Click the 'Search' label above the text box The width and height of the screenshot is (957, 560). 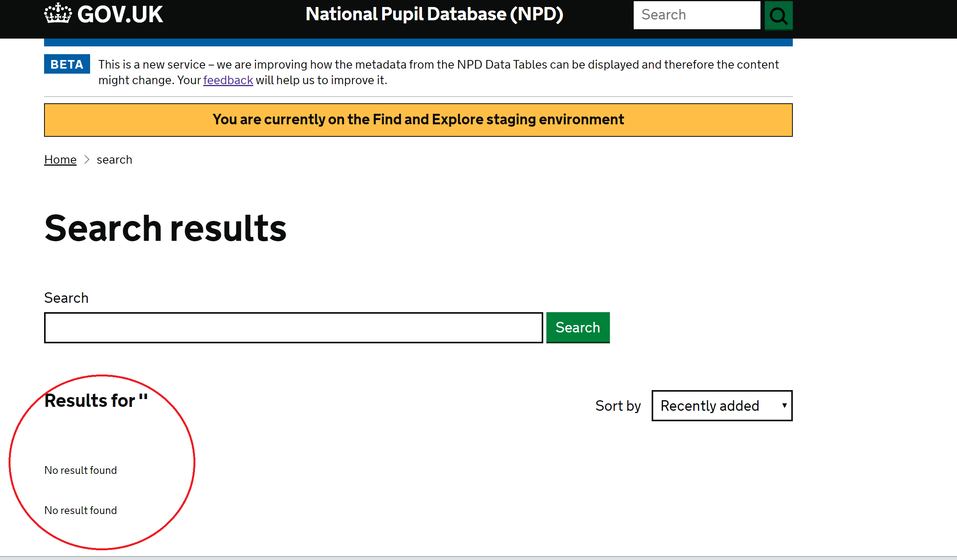click(66, 298)
